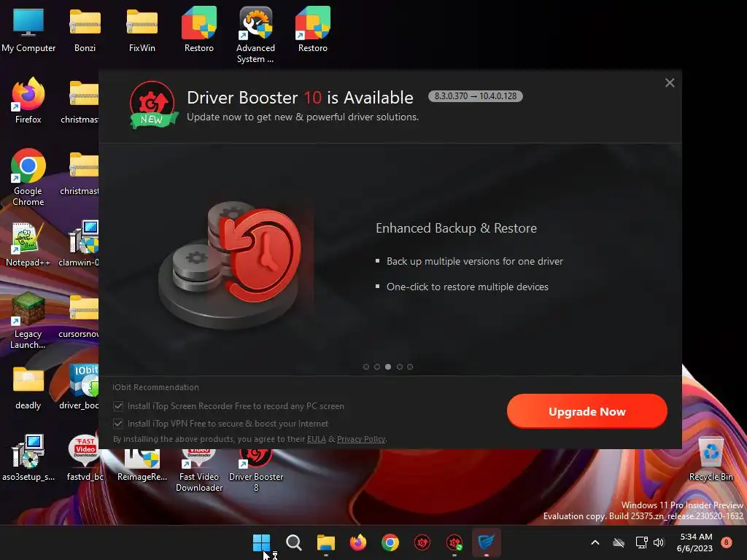Image resolution: width=747 pixels, height=560 pixels.
Task: Close the Driver Booster update dialog
Action: [670, 83]
